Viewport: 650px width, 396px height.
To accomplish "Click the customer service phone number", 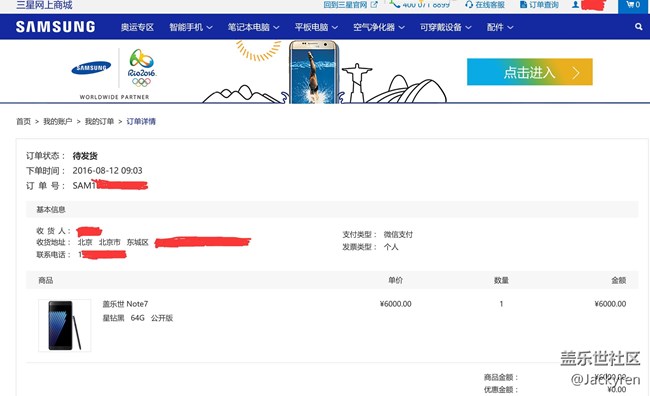I will click(x=426, y=5).
